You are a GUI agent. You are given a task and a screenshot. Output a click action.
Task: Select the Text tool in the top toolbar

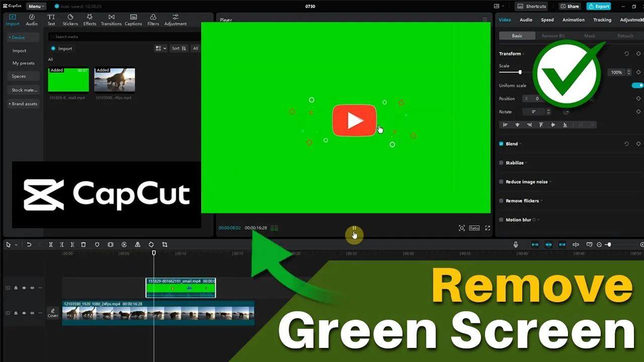point(51,20)
